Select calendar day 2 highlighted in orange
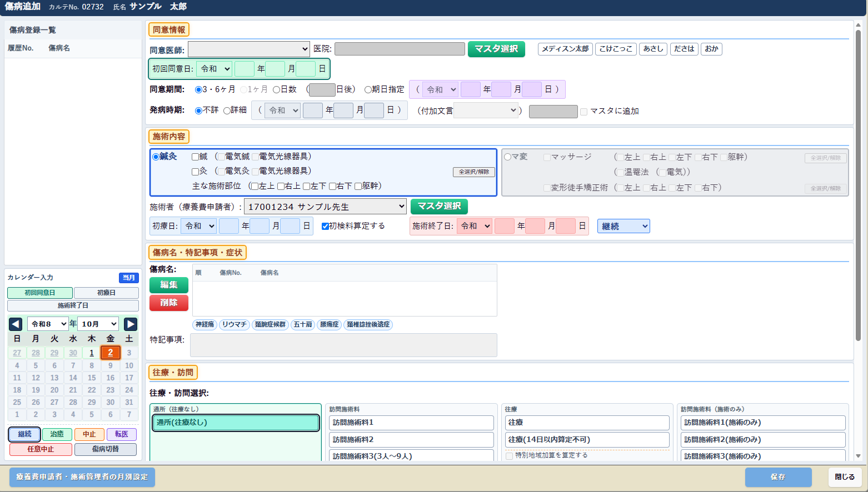868x492 pixels. point(111,353)
